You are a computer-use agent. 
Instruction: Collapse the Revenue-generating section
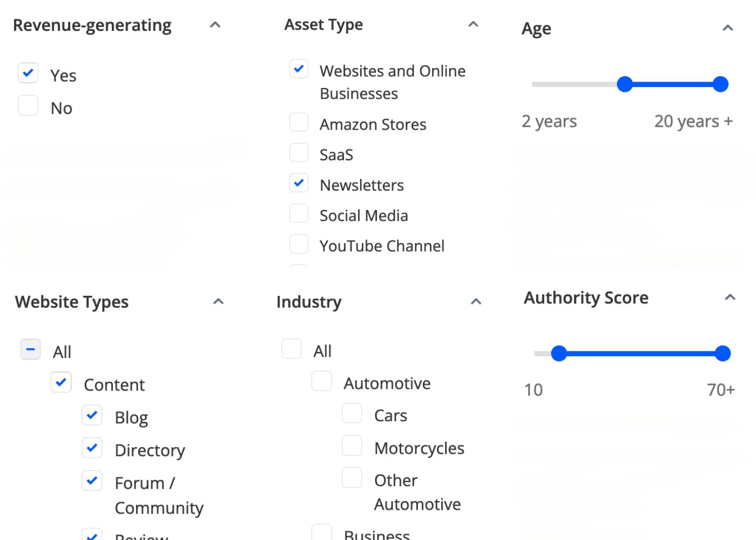tap(215, 24)
